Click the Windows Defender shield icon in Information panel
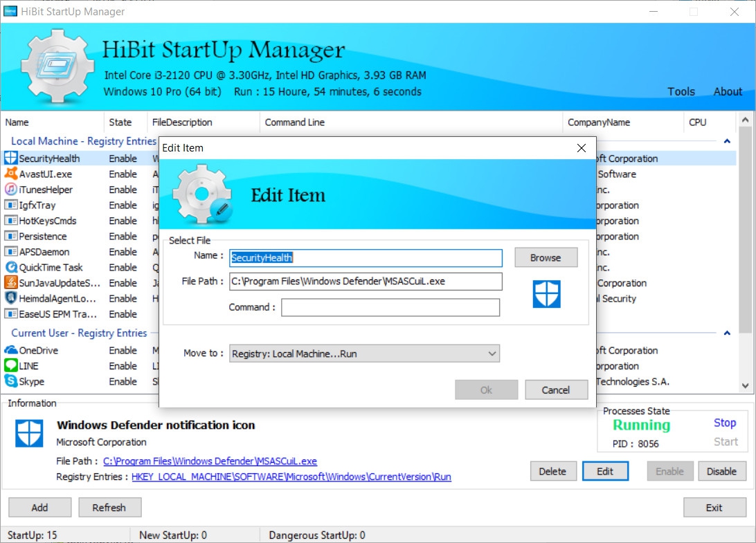This screenshot has height=543, width=756. tap(29, 433)
